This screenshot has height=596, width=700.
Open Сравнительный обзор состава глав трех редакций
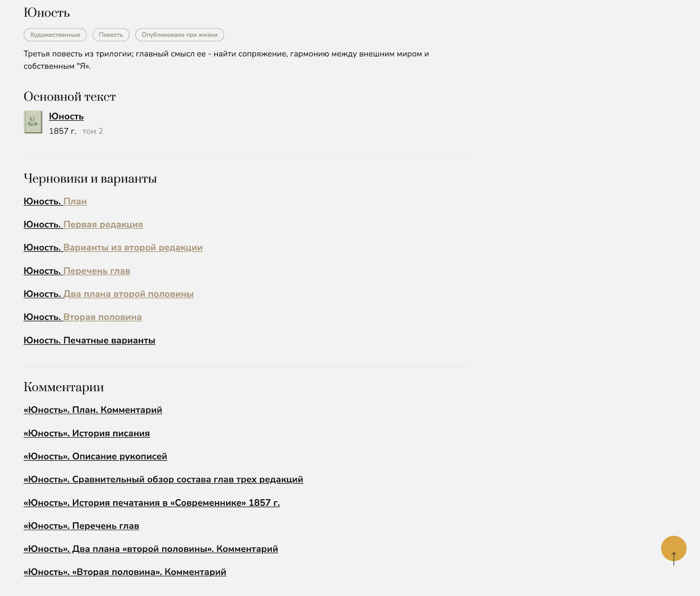pos(163,480)
